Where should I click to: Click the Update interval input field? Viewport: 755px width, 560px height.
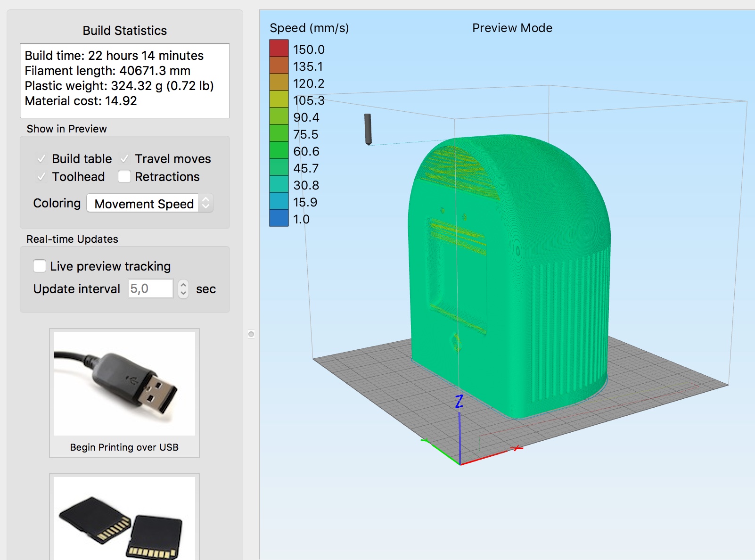point(150,289)
